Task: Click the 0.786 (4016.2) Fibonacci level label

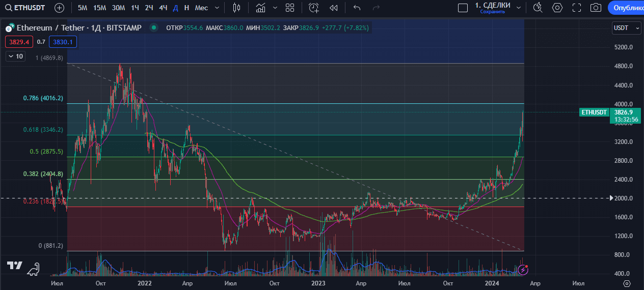Action: (43, 98)
